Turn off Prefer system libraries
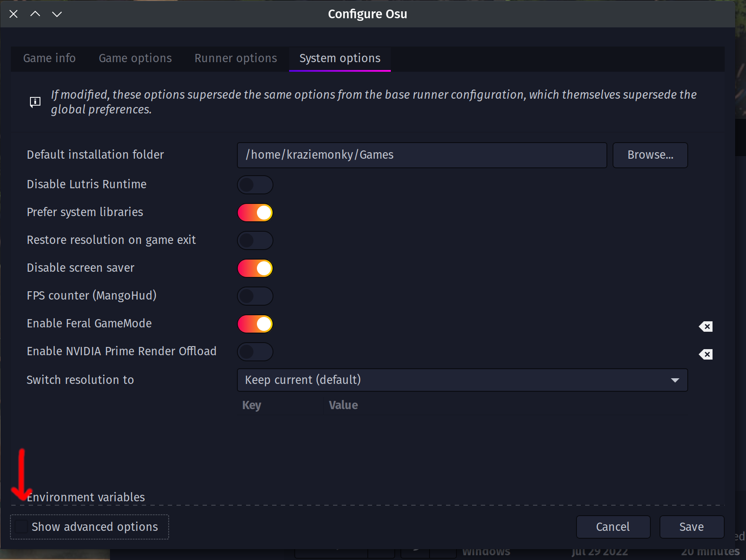The image size is (746, 560). (x=255, y=213)
